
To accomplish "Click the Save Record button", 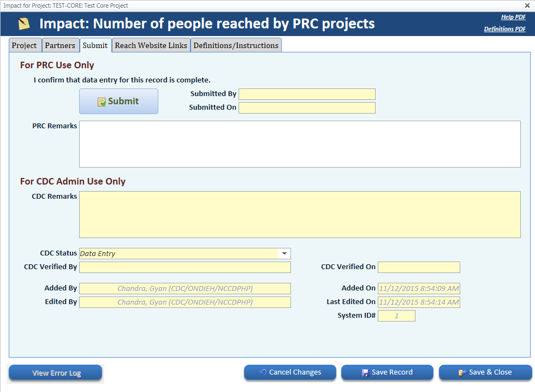I will [387, 372].
